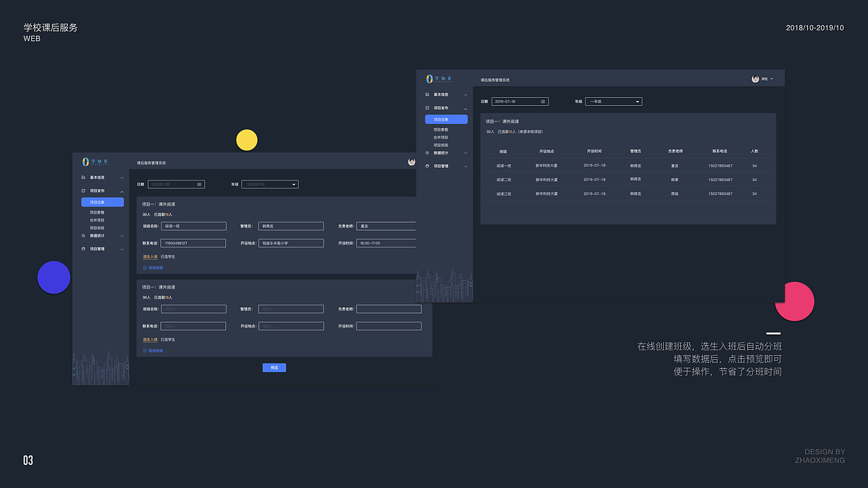Expand the 项目管理 chevron in the form window

[x=122, y=249]
